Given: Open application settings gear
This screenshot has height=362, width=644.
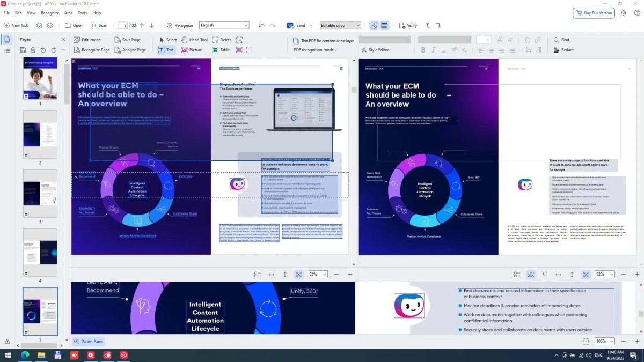Looking at the screenshot, I should point(624,13).
